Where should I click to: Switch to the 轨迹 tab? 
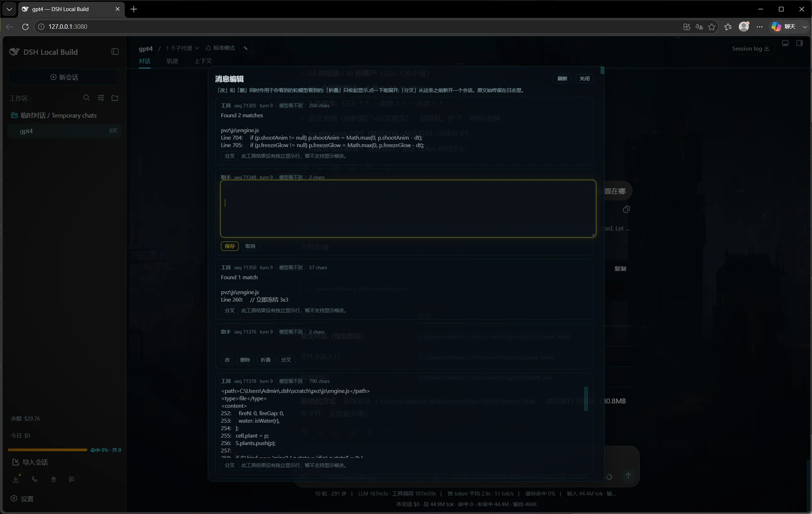173,61
